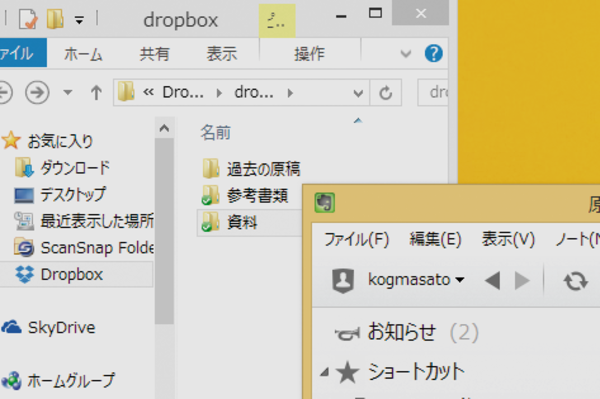Open Evernote ファイル(F) menu
This screenshot has width=600, height=399.
357,239
